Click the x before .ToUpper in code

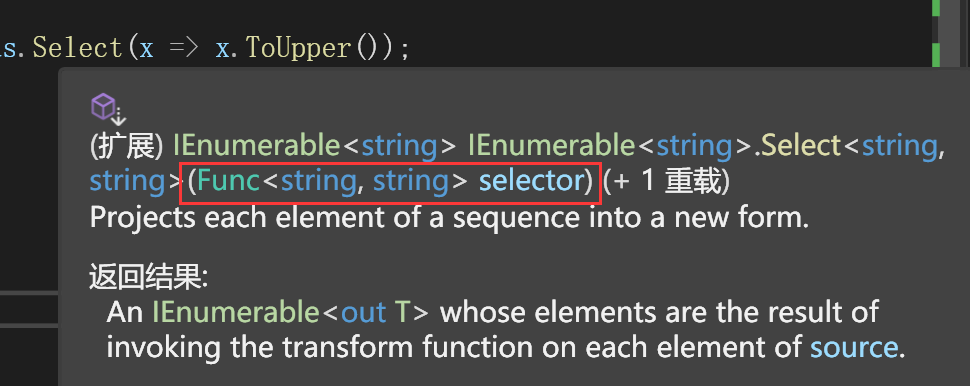(x=222, y=49)
